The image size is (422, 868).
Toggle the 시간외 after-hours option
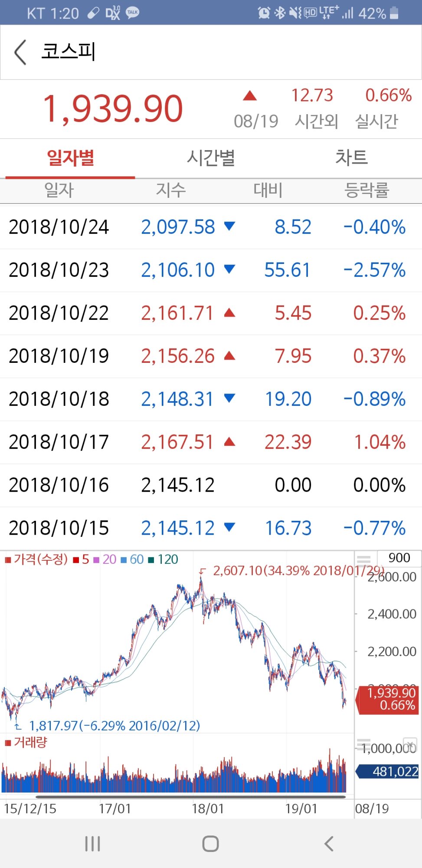[316, 121]
